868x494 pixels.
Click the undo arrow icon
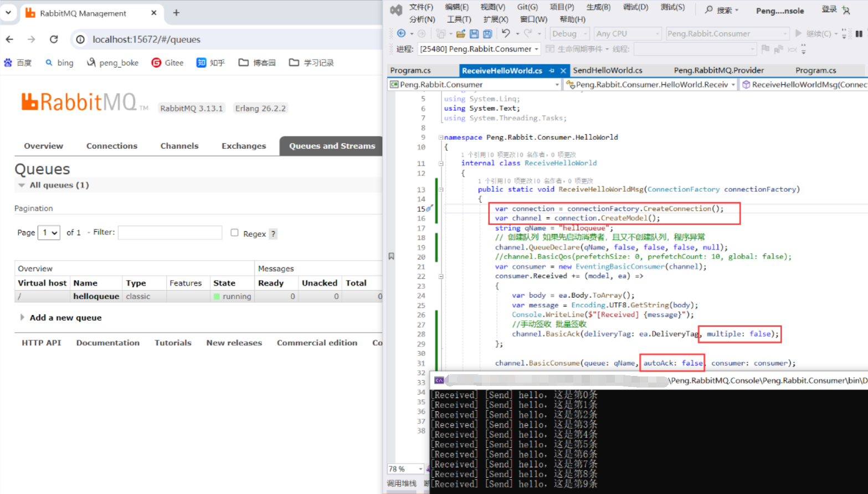click(506, 33)
